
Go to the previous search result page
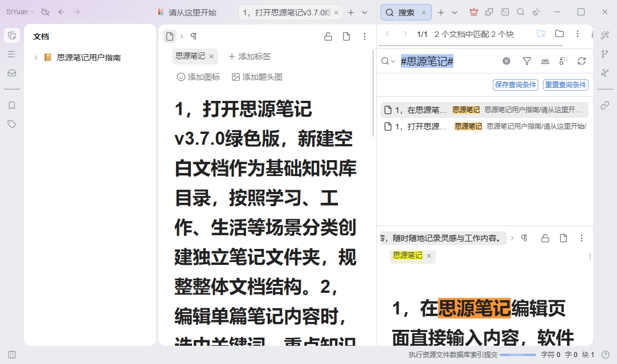coord(387,34)
